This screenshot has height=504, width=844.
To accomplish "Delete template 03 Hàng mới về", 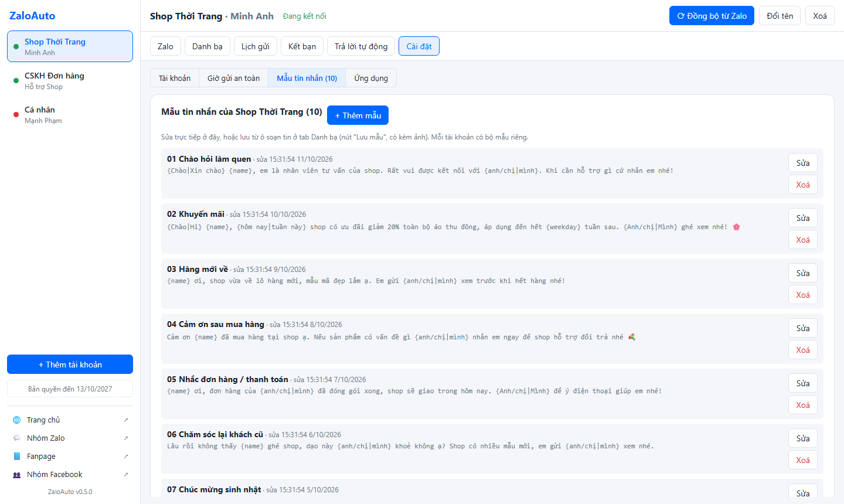I will pos(803,295).
